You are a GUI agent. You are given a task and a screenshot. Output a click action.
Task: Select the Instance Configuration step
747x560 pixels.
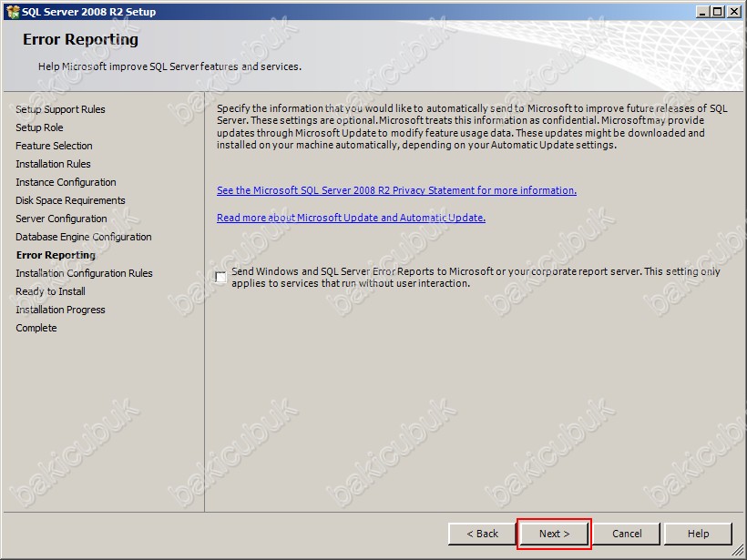[66, 182]
